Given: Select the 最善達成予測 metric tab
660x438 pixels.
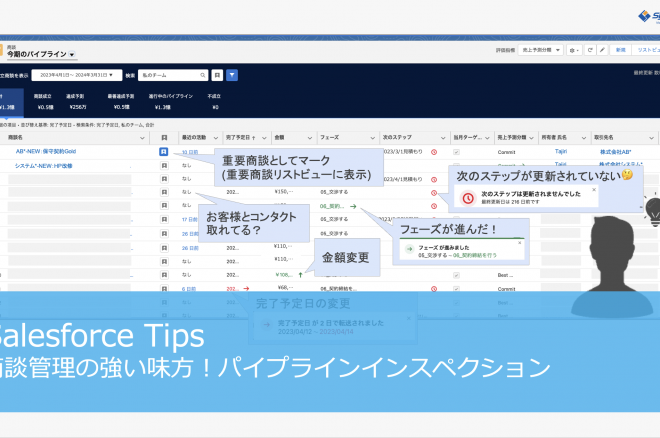Looking at the screenshot, I should coord(121,101).
